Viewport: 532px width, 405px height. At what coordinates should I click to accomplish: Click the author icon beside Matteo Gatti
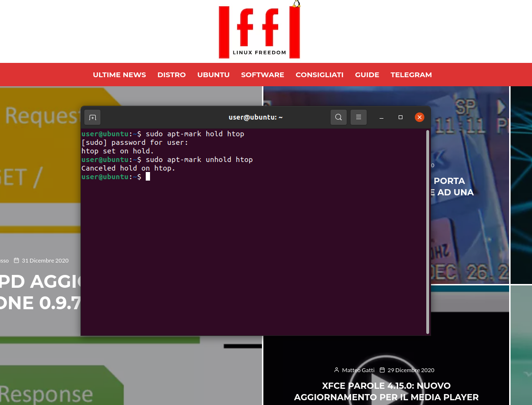click(x=337, y=370)
